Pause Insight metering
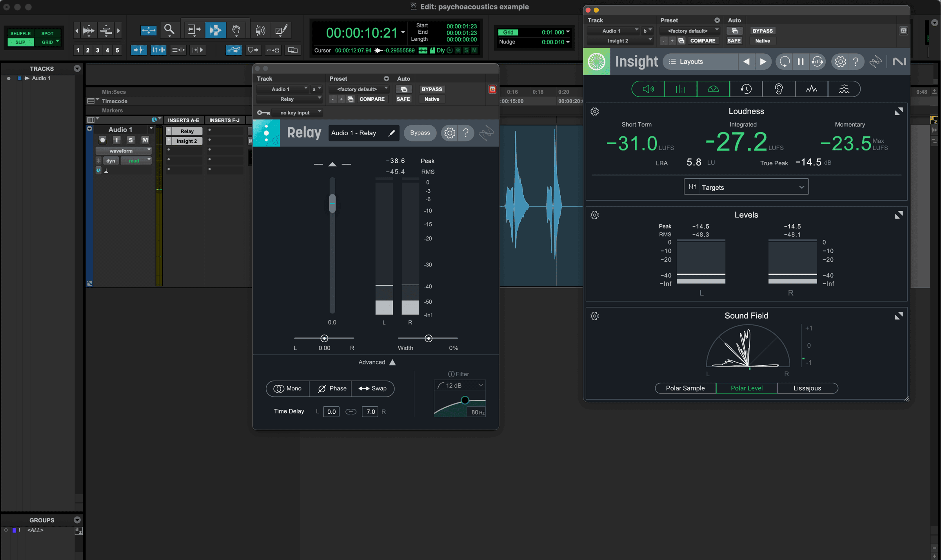The width and height of the screenshot is (941, 560). point(801,62)
